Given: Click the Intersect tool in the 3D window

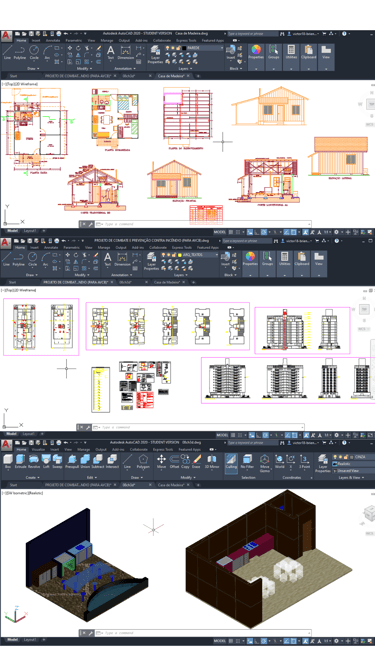Looking at the screenshot, I should 112,461.
